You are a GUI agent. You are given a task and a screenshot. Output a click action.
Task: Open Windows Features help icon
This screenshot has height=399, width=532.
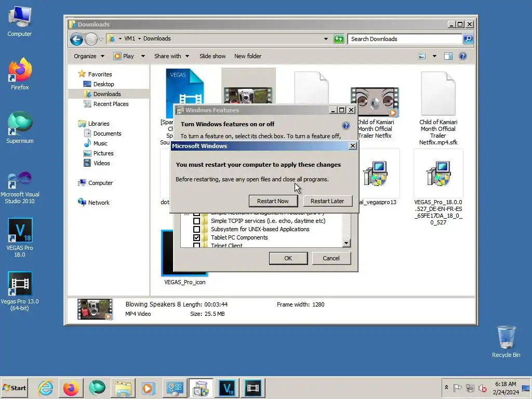coord(345,126)
